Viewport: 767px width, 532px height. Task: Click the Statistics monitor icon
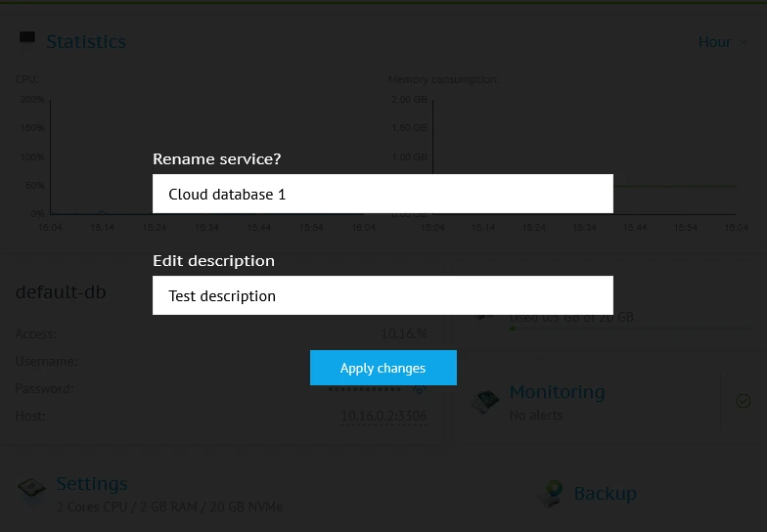(26, 39)
